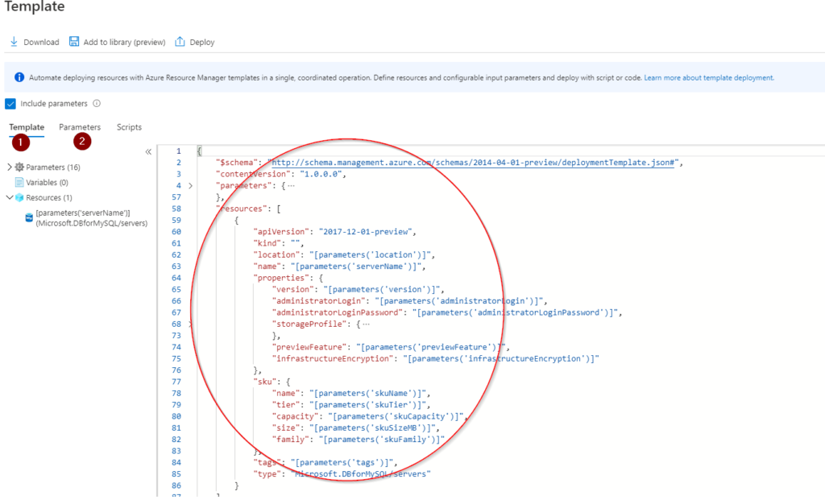Click the MySQL server resource icon
Viewport: 825px width, 504px height.
tap(29, 217)
